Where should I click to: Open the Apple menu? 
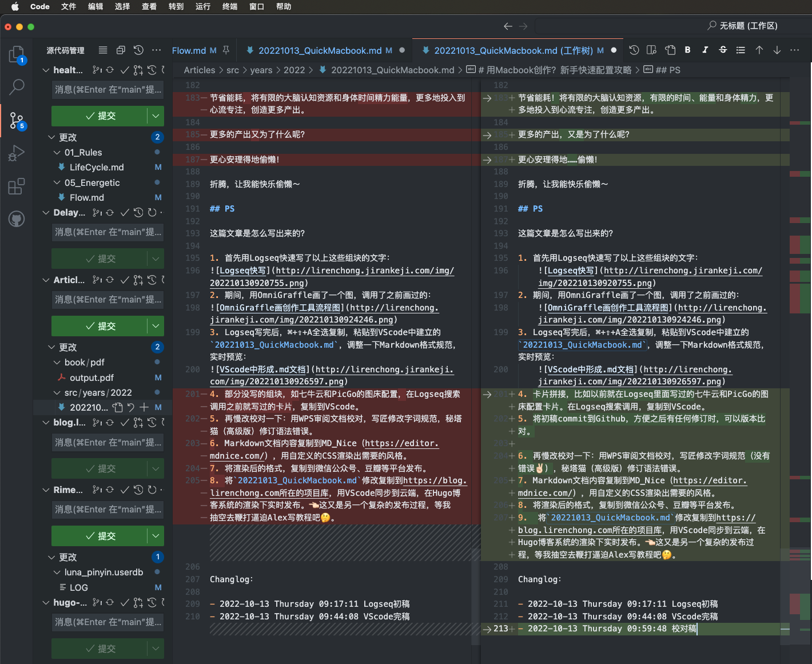[x=15, y=7]
